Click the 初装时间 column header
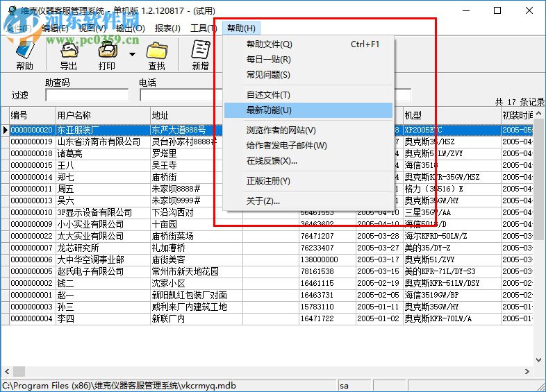Screen dimensions: 546x392 [517, 115]
